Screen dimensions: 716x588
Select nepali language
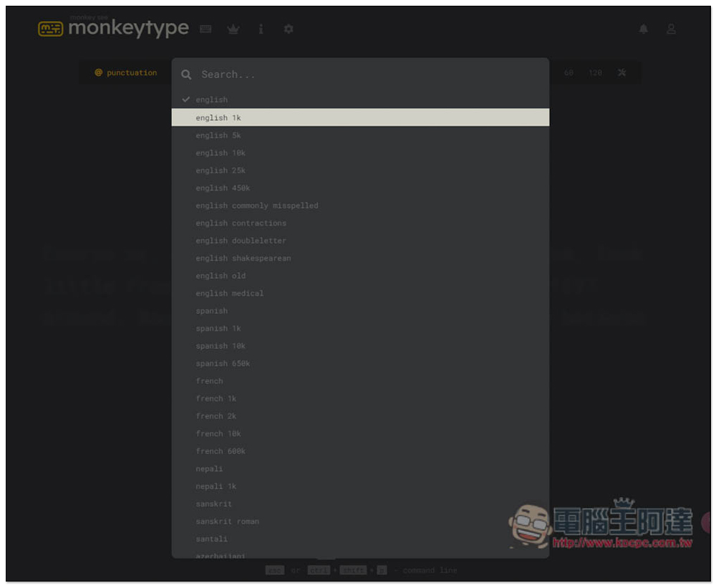point(360,469)
